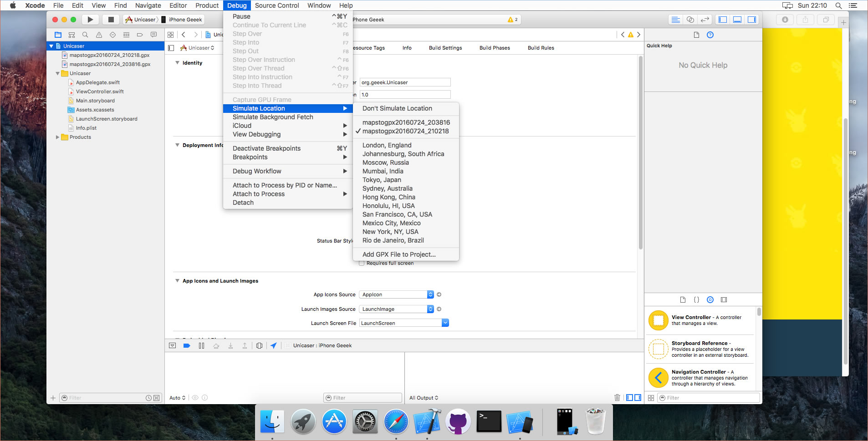Open the Issue navigator warning icon

click(x=99, y=35)
